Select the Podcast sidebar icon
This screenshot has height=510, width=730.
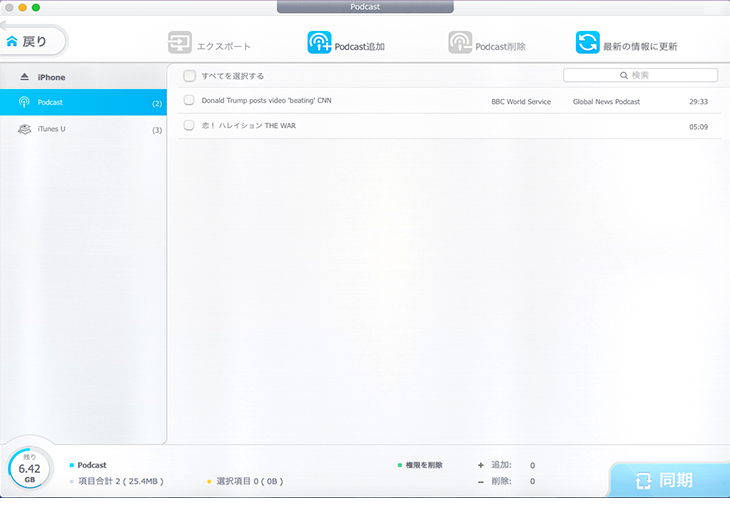click(25, 102)
